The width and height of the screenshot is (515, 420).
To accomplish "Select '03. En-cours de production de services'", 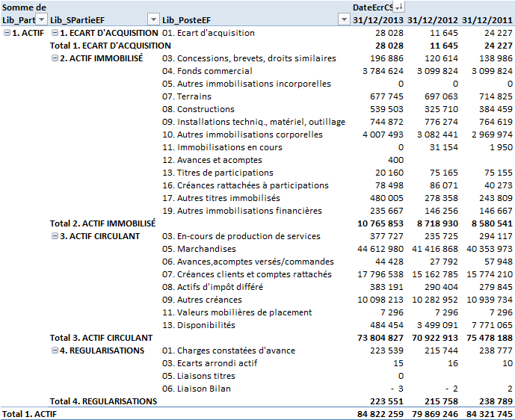I will pos(241,236).
